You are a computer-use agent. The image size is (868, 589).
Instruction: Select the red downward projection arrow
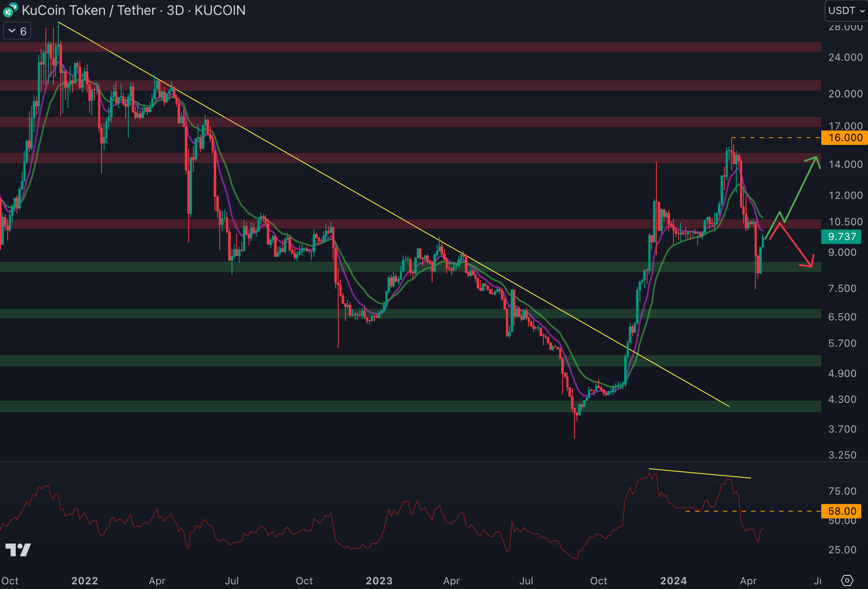[x=796, y=245]
